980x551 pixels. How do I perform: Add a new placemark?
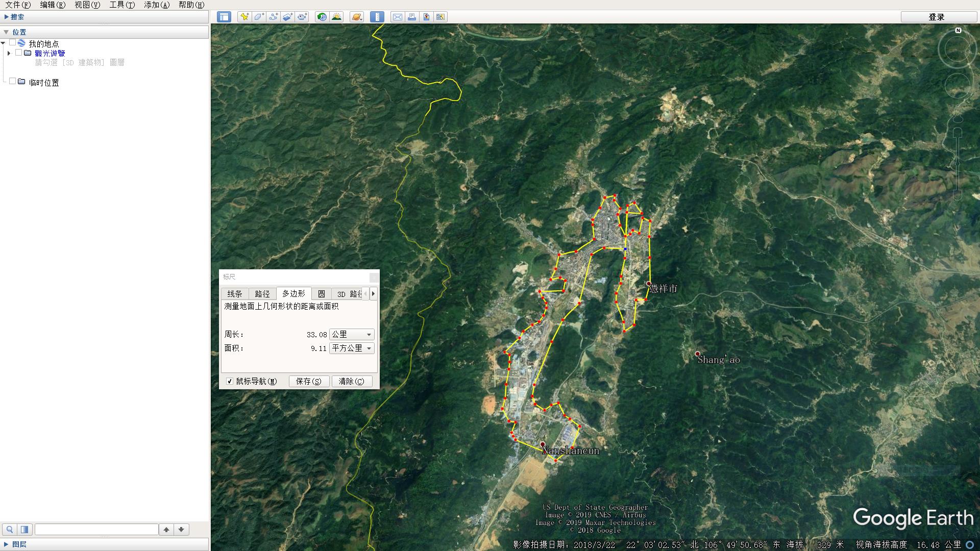(244, 17)
